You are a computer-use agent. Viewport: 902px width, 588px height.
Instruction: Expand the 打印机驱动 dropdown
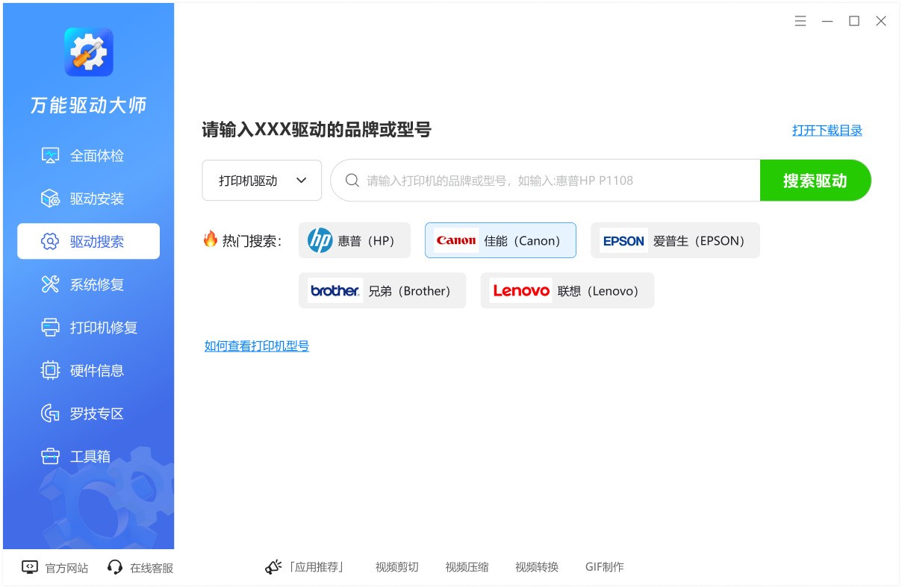coord(262,181)
